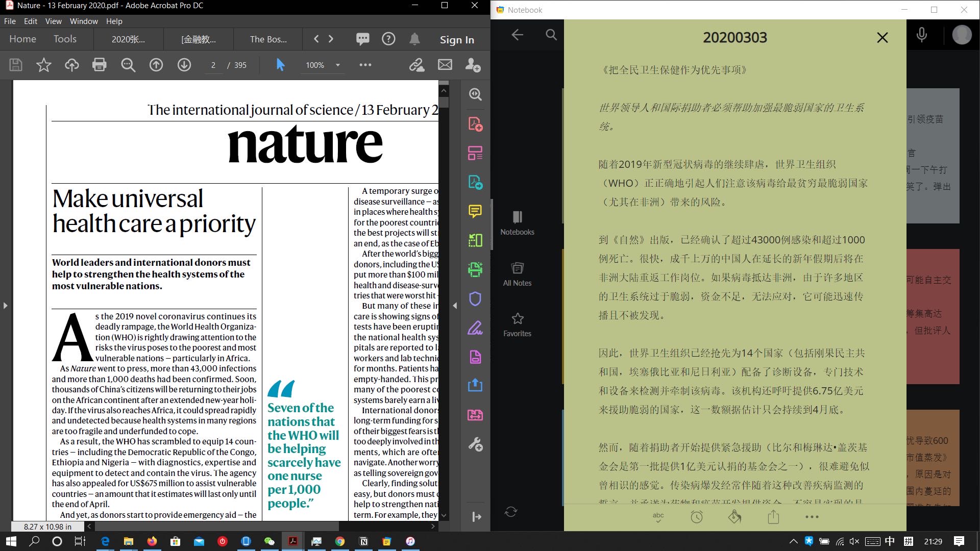Viewport: 980px width, 551px height.
Task: Open All Notes in Notebook sidebar
Action: pos(517,274)
